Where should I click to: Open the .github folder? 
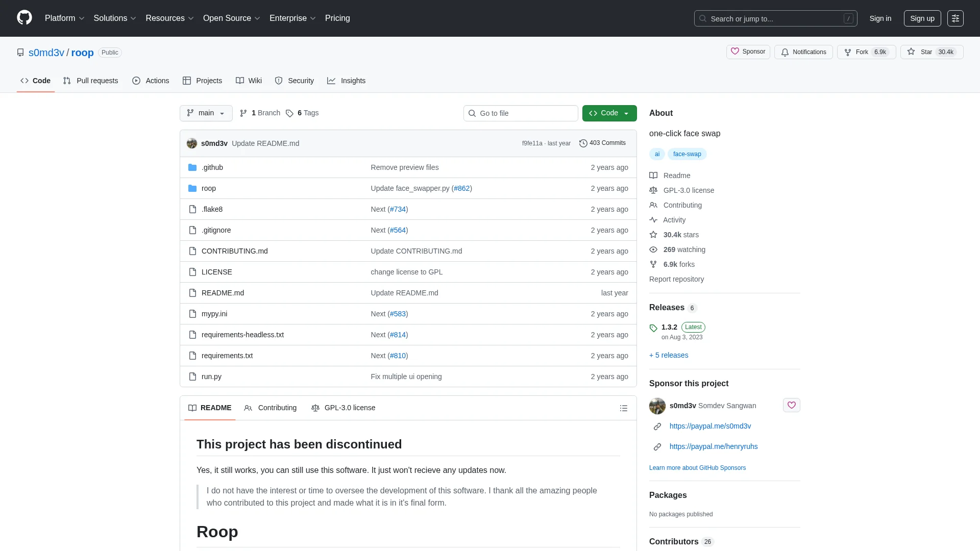[212, 167]
